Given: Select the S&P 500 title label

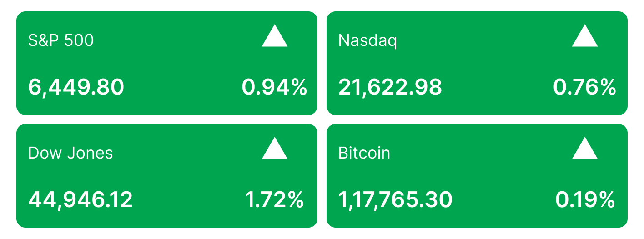Looking at the screenshot, I should click(x=61, y=40).
